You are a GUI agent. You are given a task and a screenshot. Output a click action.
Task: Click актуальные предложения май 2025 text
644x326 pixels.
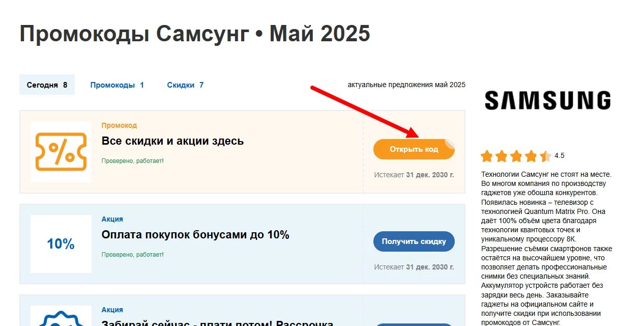(406, 85)
